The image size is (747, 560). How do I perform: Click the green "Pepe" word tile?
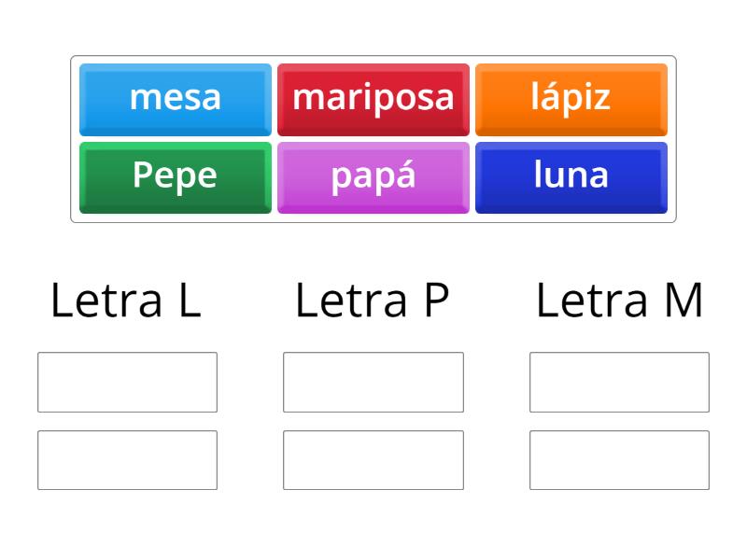(175, 175)
